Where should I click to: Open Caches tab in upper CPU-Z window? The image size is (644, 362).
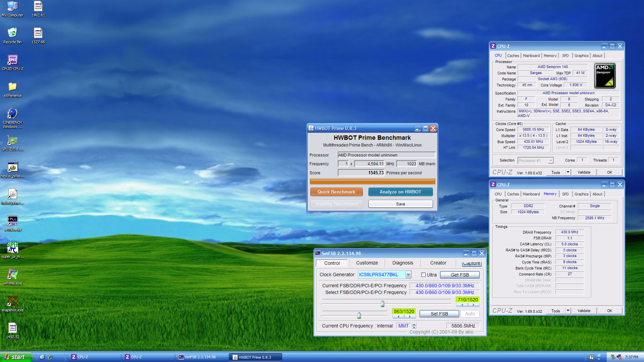pos(513,56)
